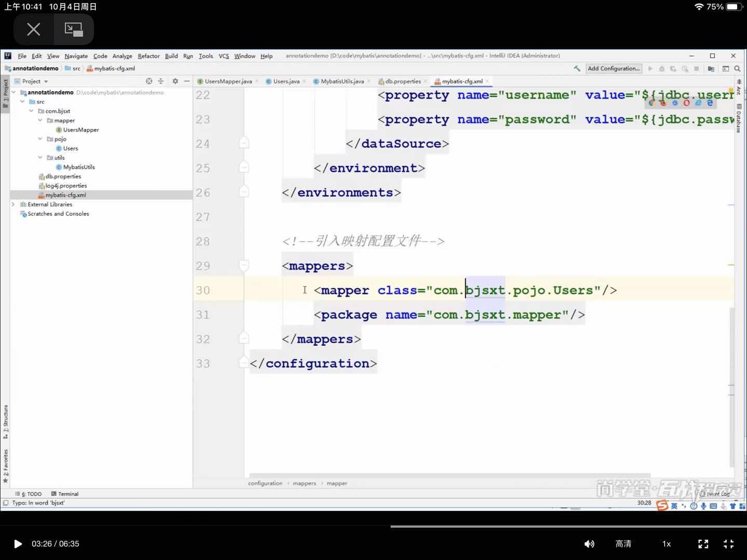Close the Users.java editor tab

pyautogui.click(x=304, y=81)
